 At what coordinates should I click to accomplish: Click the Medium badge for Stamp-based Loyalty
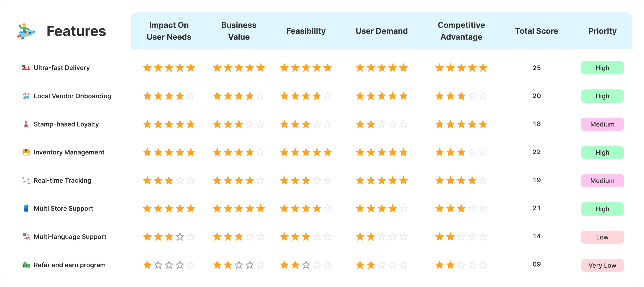602,124
